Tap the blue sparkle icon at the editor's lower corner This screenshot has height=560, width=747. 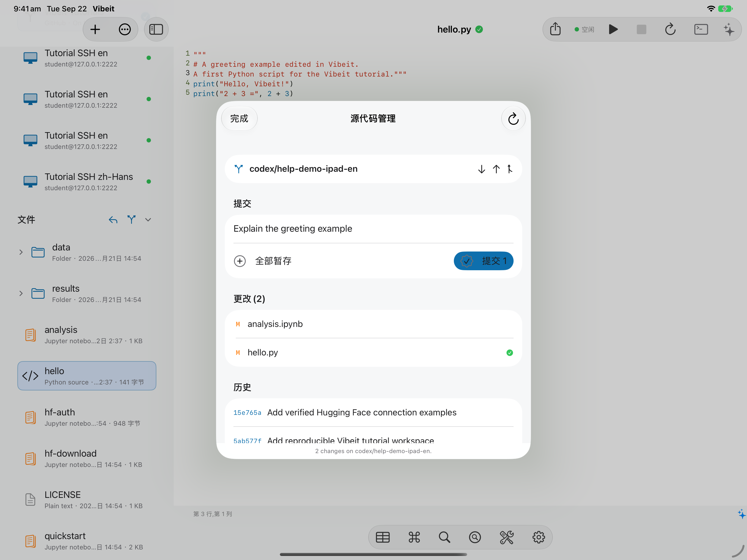coord(741,514)
